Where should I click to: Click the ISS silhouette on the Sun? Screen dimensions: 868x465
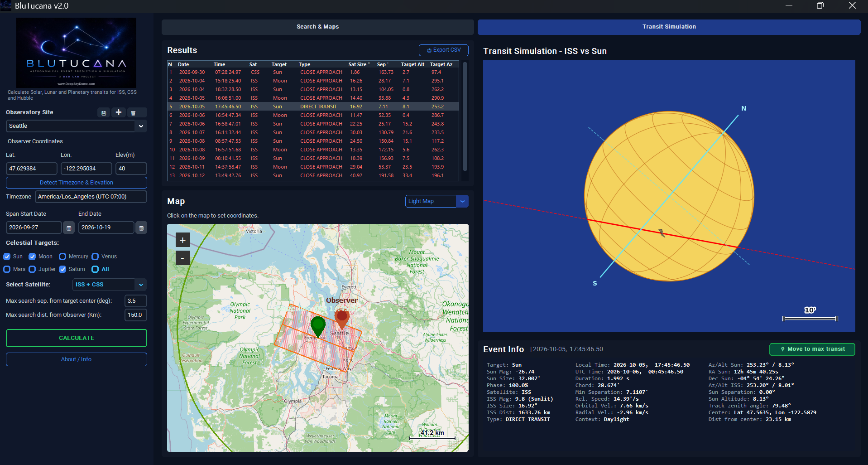(x=662, y=233)
